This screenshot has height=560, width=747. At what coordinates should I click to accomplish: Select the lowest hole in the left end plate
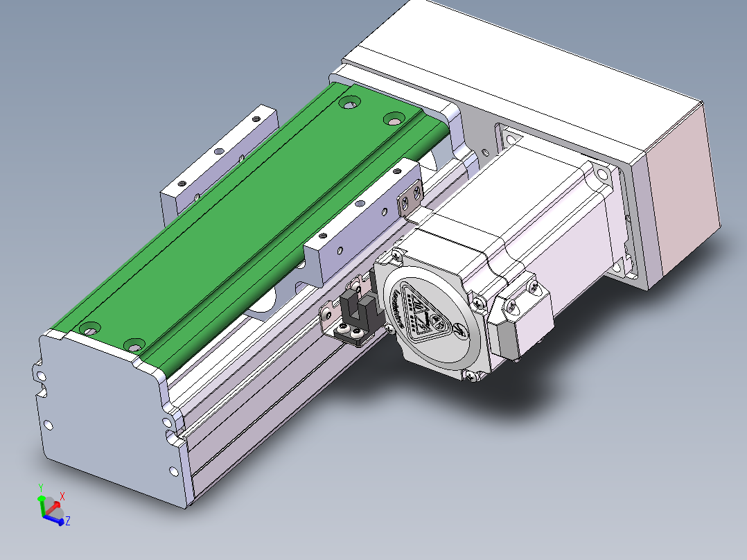click(x=174, y=472)
